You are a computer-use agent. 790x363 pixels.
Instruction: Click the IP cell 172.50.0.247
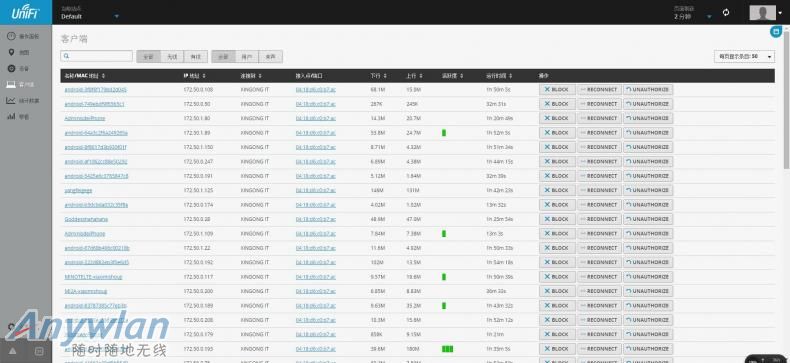(x=198, y=161)
